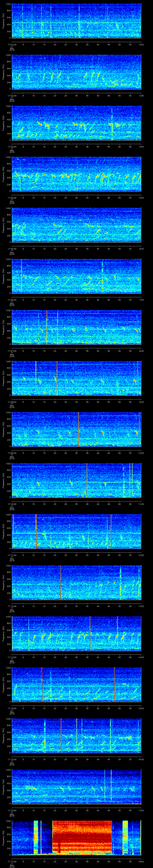
Task: Choose the spectrogram panel starting at 17:13:00
Action: (76, 634)
